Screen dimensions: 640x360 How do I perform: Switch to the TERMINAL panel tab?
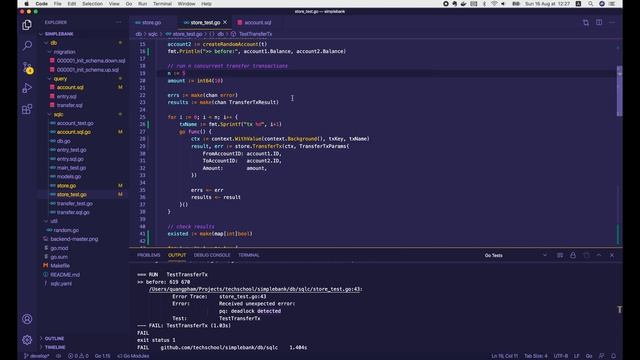pyautogui.click(x=249, y=255)
